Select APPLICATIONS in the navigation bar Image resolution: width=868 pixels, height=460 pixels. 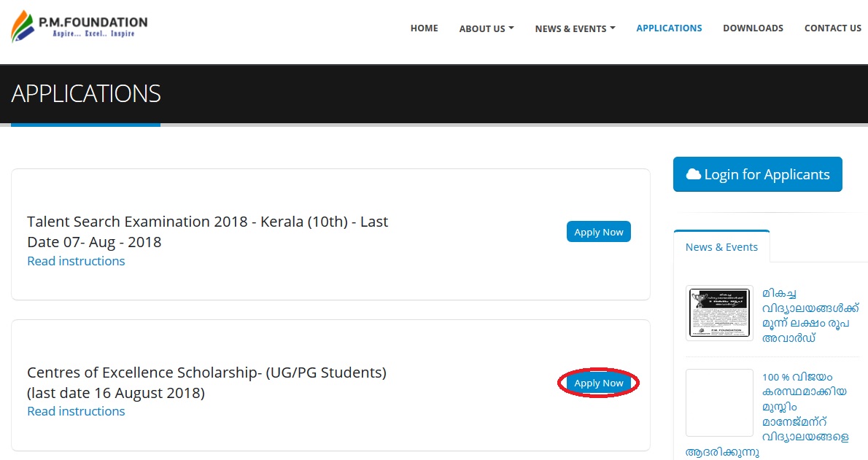point(669,28)
